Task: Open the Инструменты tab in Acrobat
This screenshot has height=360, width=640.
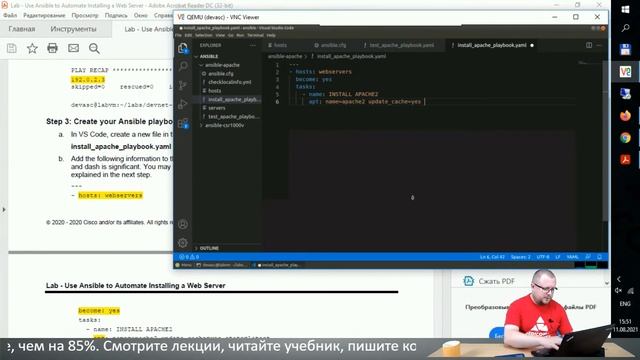Action: point(73,29)
